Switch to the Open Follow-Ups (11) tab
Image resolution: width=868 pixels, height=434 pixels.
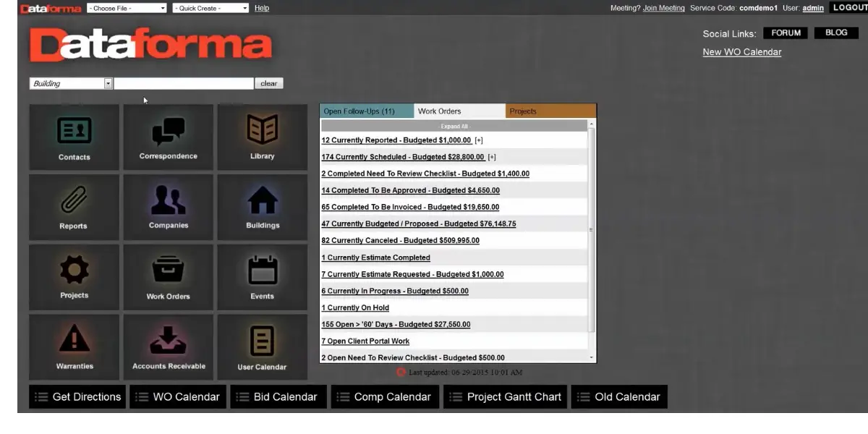[367, 111]
